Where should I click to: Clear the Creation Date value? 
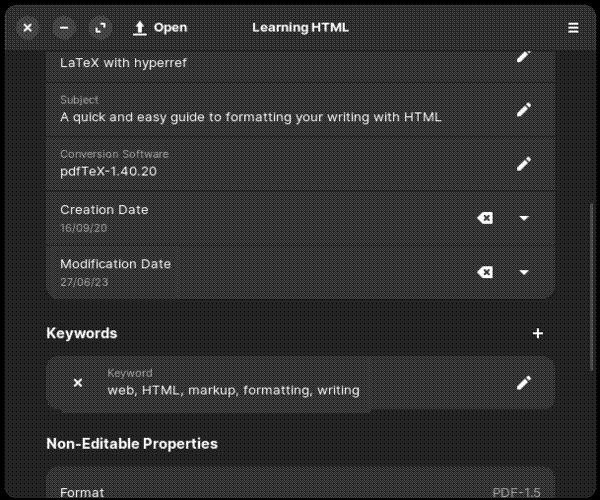click(x=485, y=218)
